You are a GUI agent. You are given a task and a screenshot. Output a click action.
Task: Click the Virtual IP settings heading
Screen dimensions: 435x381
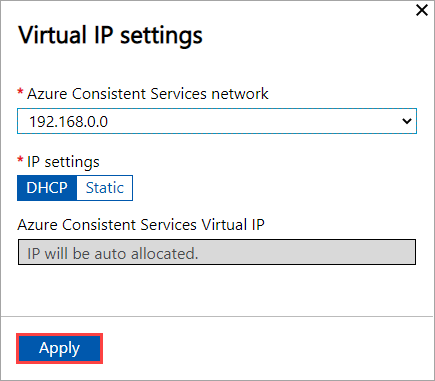tap(110, 36)
